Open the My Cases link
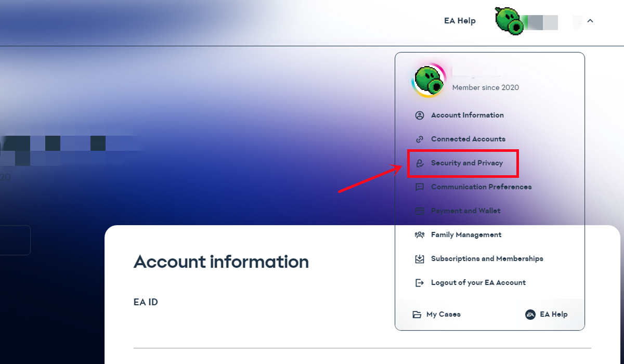The width and height of the screenshot is (624, 364). [443, 315]
